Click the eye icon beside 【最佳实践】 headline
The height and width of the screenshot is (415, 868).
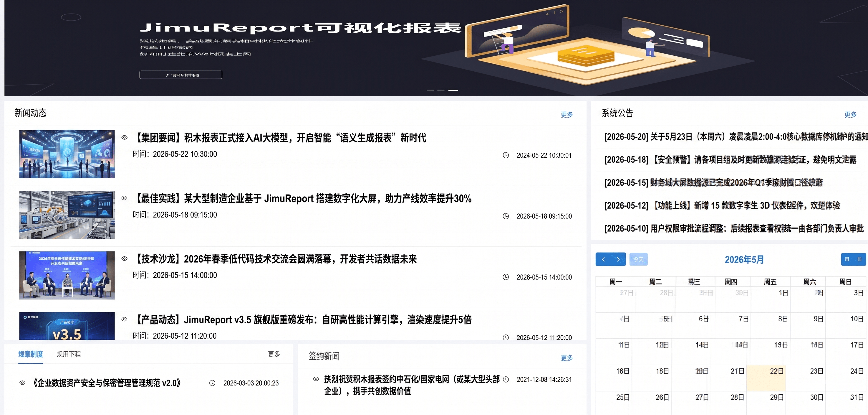point(124,198)
